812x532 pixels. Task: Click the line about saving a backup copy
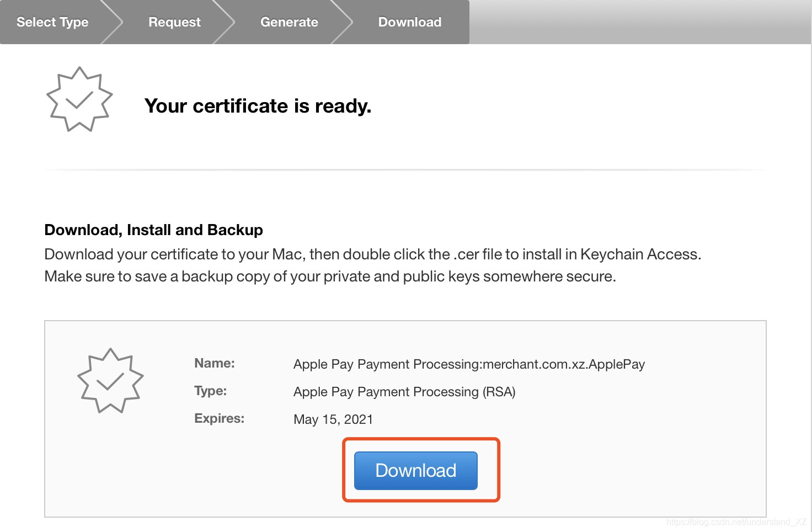(330, 276)
